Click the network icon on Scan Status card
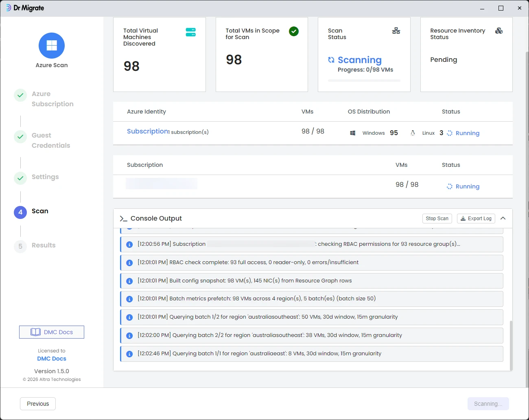Viewport: 529px width, 420px height. tap(396, 31)
